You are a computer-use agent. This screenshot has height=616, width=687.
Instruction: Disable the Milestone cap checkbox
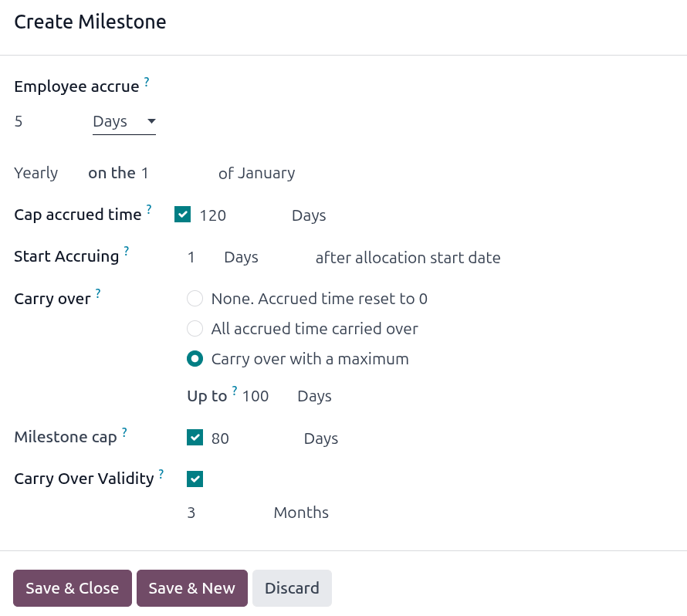[195, 438]
